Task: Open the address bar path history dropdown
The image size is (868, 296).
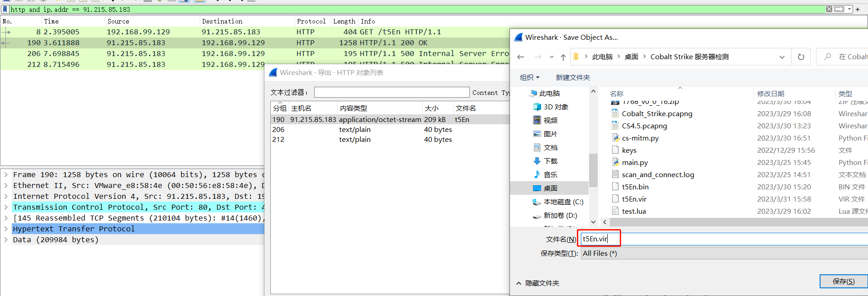Action: coord(782,57)
